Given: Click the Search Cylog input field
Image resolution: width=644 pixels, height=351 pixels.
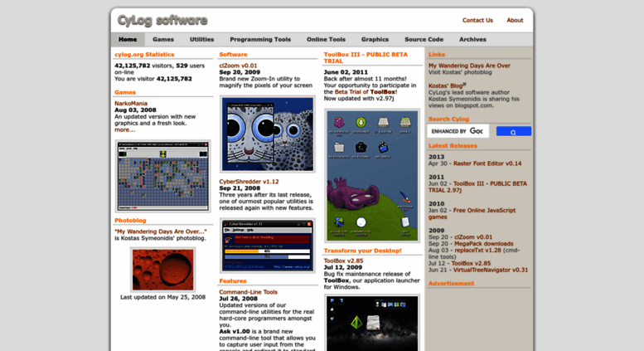Looking at the screenshot, I should point(458,131).
